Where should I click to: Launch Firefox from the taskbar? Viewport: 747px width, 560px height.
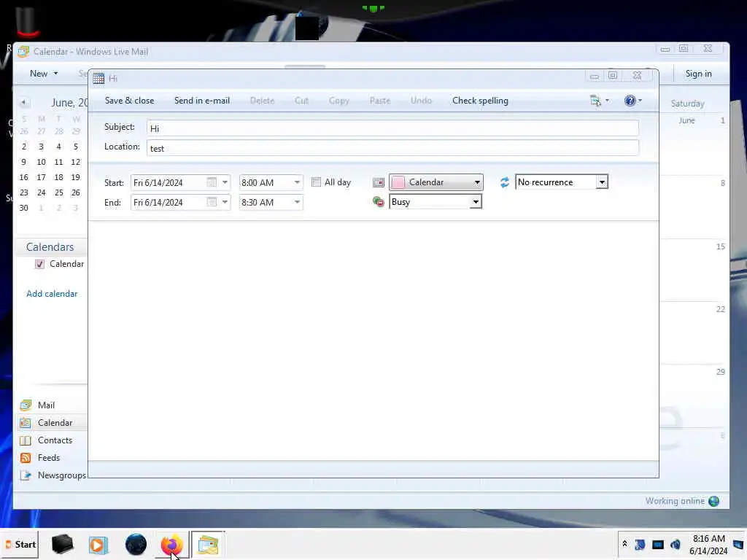[171, 545]
